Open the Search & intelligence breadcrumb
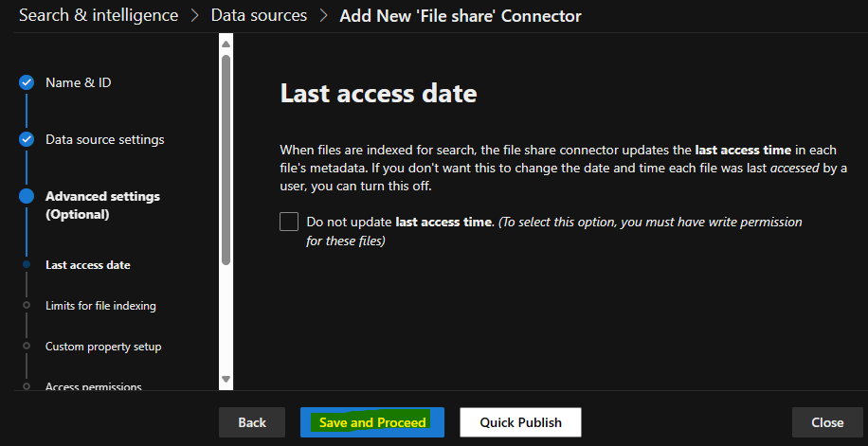The width and height of the screenshot is (868, 446). (99, 15)
